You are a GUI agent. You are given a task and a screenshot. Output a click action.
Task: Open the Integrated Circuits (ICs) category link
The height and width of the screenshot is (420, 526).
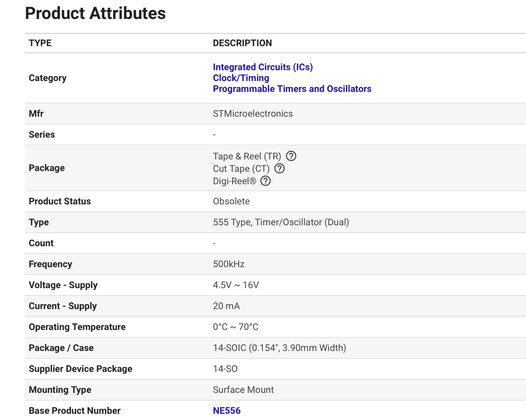(x=263, y=67)
